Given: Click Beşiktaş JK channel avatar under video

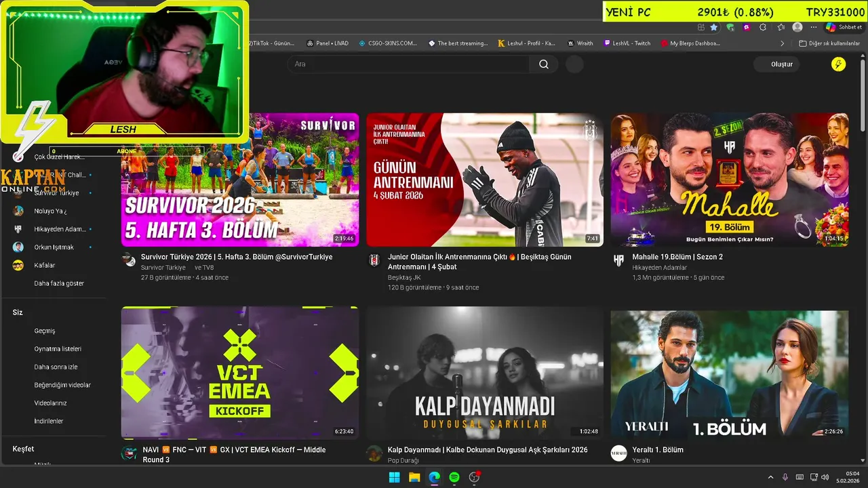Looking at the screenshot, I should [x=374, y=260].
